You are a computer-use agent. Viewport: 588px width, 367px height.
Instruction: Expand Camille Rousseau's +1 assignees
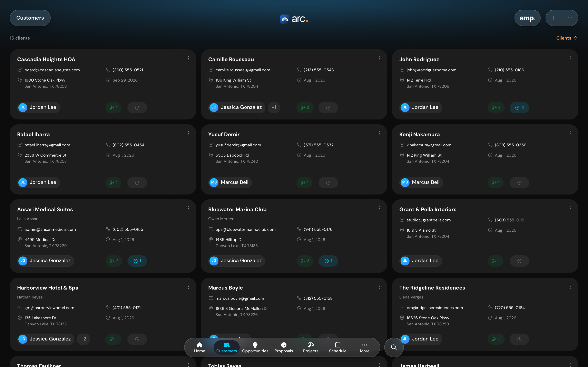[274, 107]
